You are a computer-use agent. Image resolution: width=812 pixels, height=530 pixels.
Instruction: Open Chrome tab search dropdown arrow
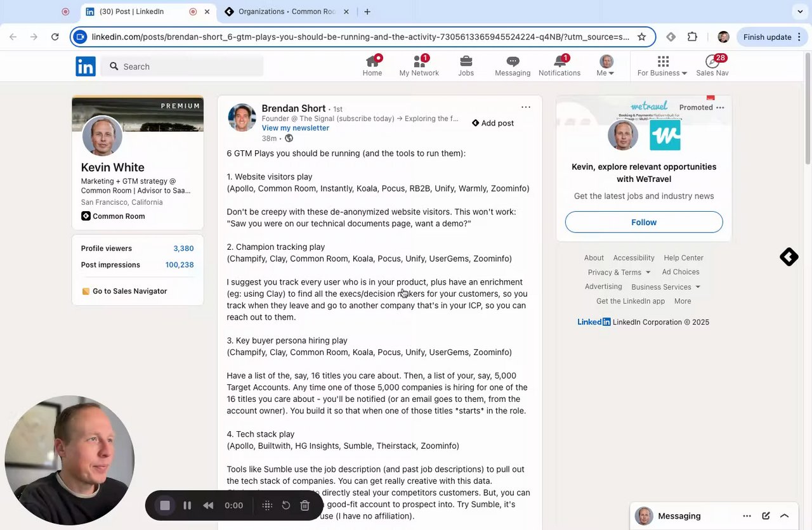click(799, 11)
